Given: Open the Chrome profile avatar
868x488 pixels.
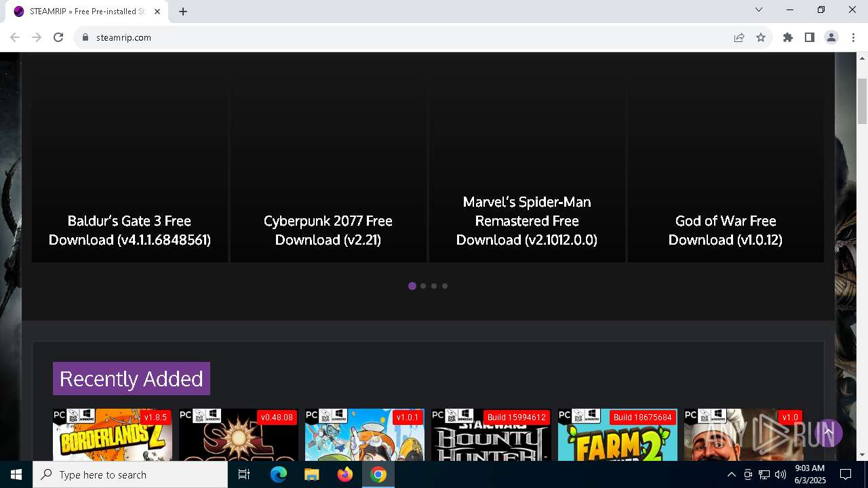Looking at the screenshot, I should [831, 37].
